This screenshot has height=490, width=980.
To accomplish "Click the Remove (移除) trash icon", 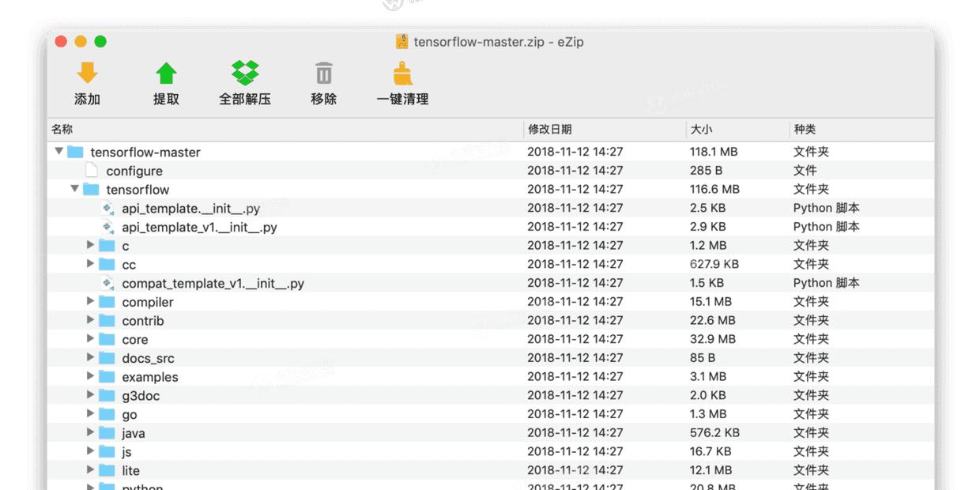I will pyautogui.click(x=324, y=73).
